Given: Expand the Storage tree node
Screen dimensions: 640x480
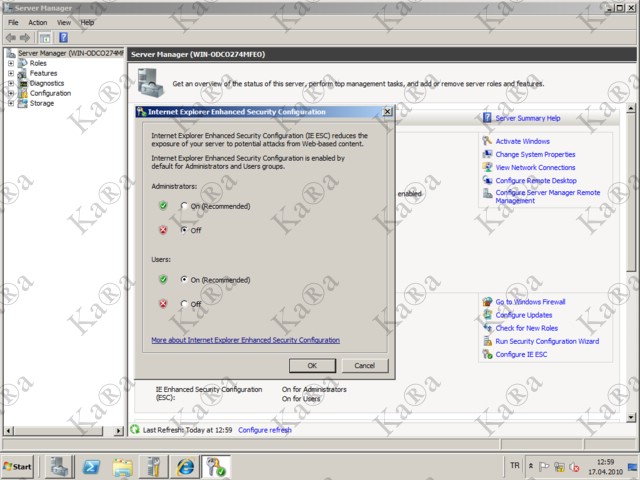Looking at the screenshot, I should click(x=11, y=104).
